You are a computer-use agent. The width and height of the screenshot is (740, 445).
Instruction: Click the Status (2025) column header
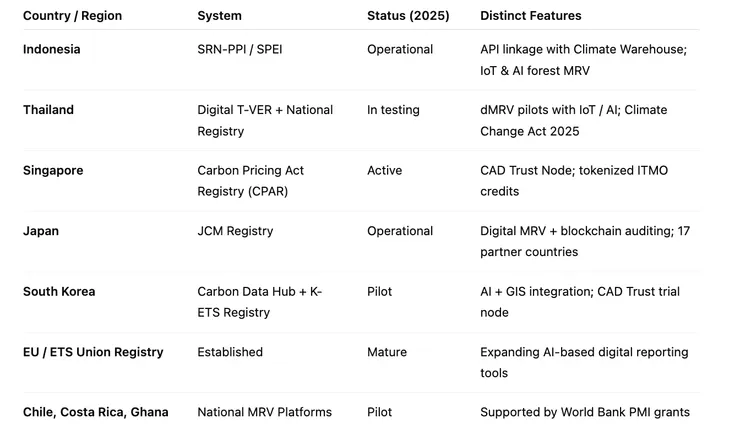coord(408,16)
